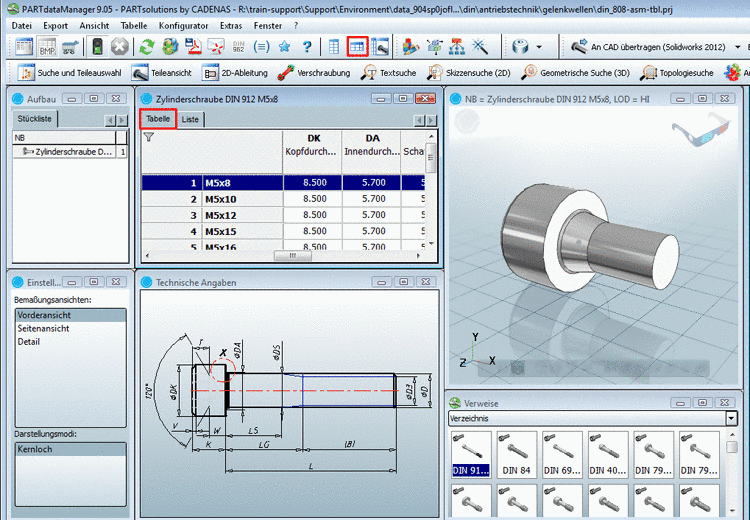Switch to the Liste tab

[x=190, y=119]
